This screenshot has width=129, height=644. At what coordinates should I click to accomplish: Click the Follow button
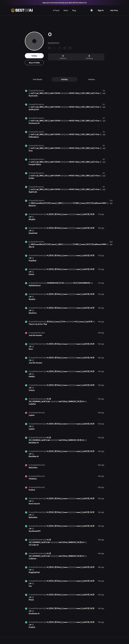tap(34, 56)
